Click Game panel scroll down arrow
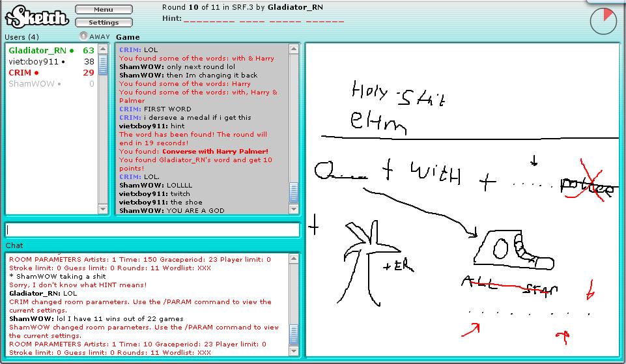Image resolution: width=626 pixels, height=364 pixels. pos(294,209)
